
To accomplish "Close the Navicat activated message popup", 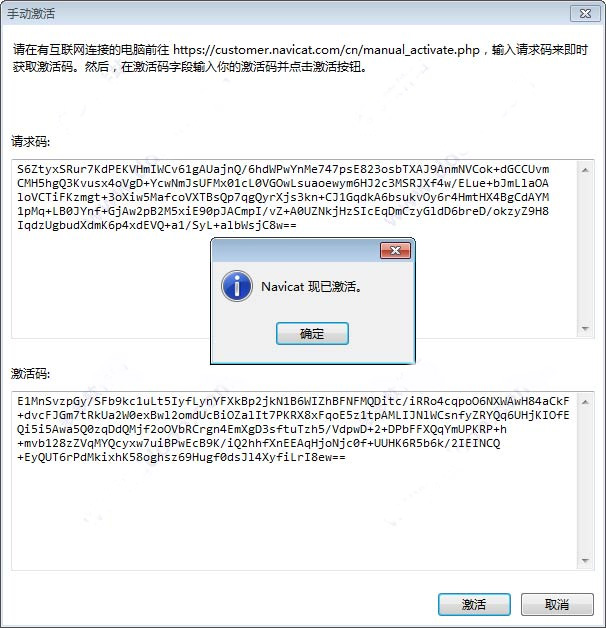I will pos(395,250).
